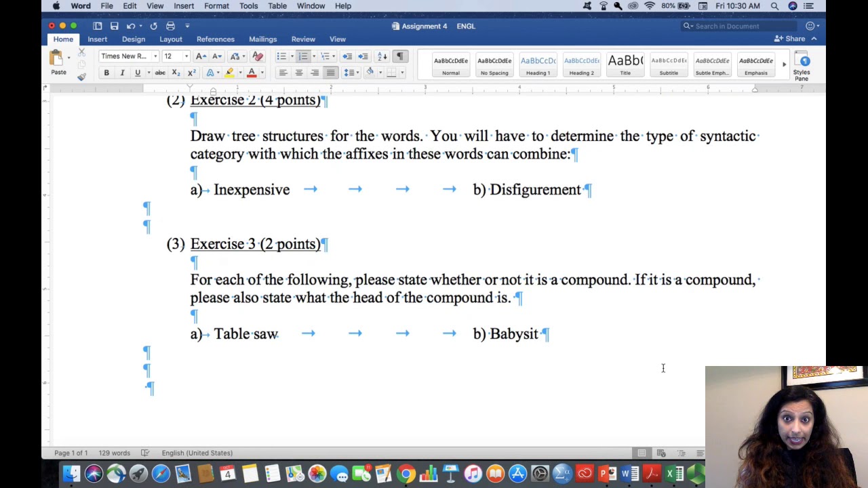Align text right
The image size is (868, 488).
(315, 73)
